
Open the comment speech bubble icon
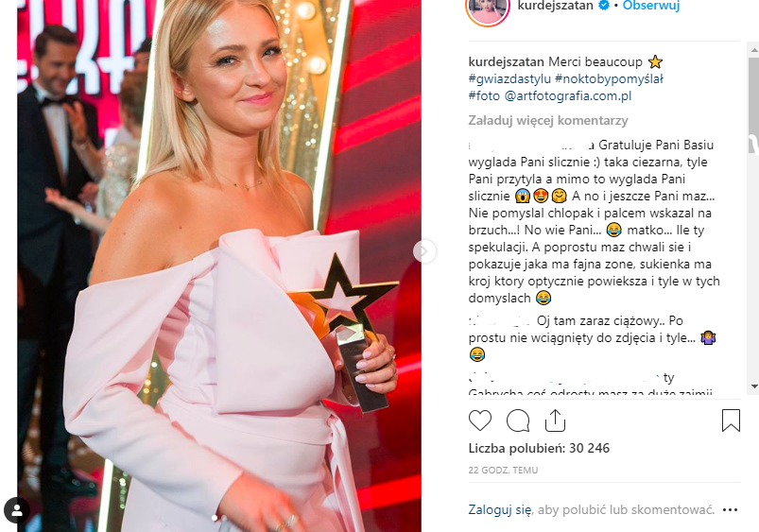coord(517,420)
